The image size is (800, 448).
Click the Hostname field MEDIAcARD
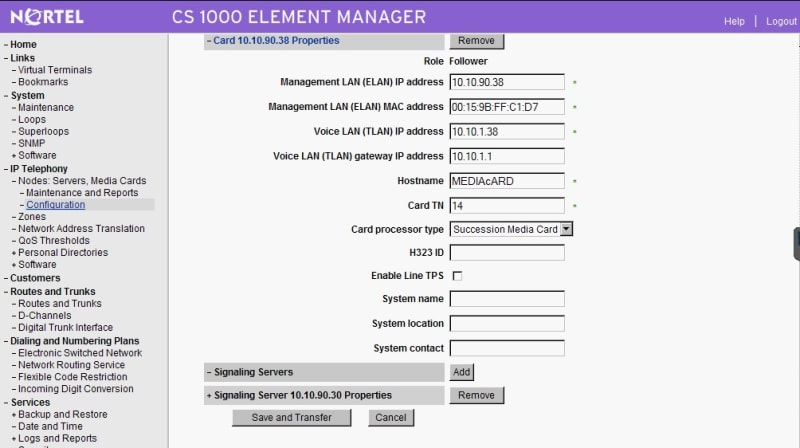pyautogui.click(x=507, y=181)
